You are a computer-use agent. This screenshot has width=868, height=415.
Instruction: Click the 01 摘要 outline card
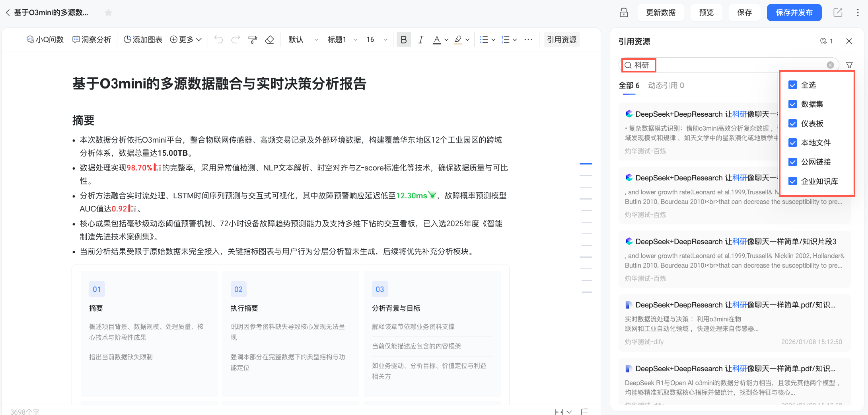(x=149, y=334)
